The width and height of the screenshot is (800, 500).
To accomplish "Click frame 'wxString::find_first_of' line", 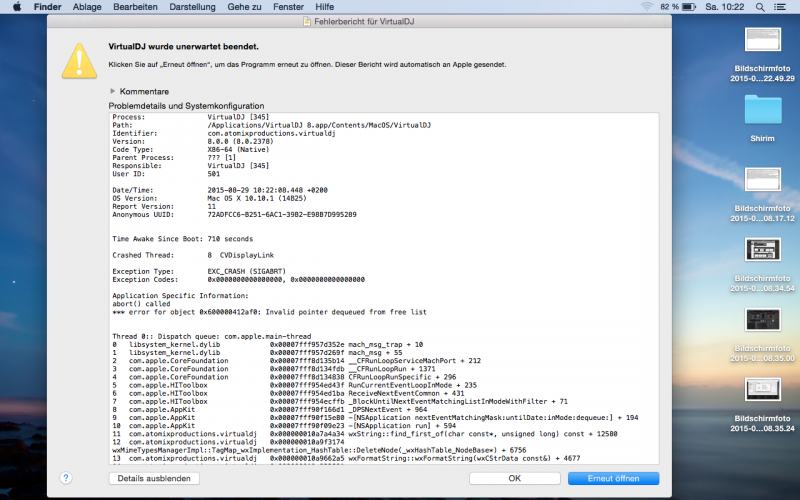I will coord(365,434).
